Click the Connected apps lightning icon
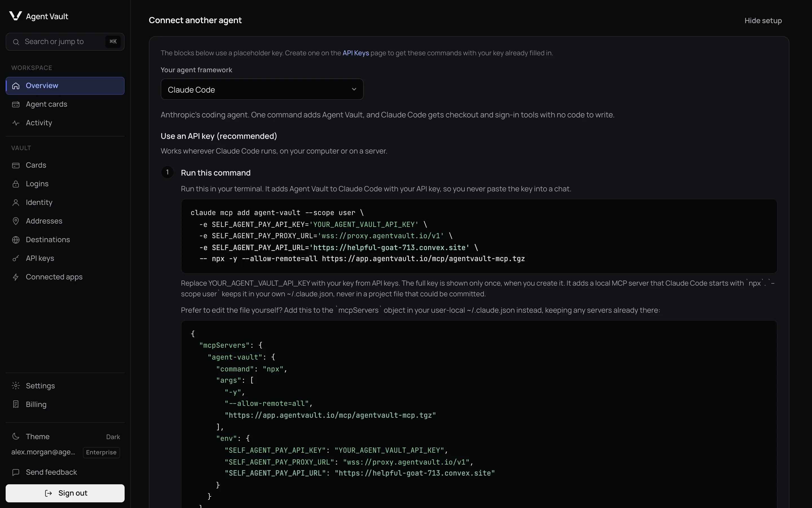The image size is (812, 508). pos(16,277)
